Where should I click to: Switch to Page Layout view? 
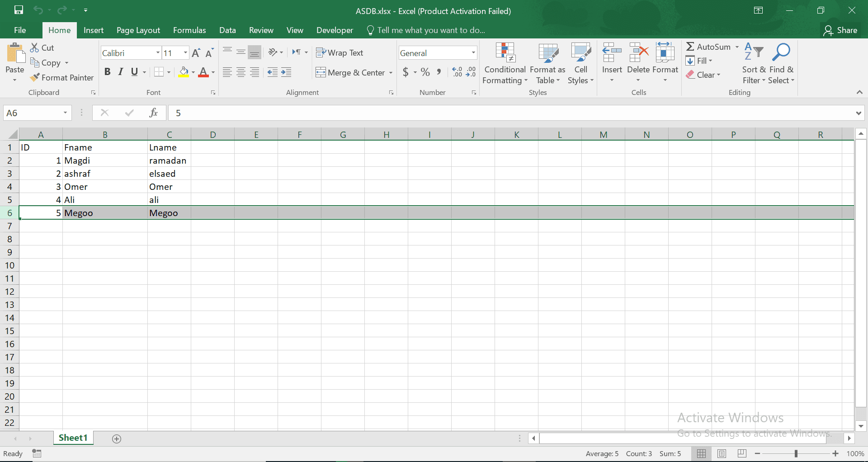point(722,453)
